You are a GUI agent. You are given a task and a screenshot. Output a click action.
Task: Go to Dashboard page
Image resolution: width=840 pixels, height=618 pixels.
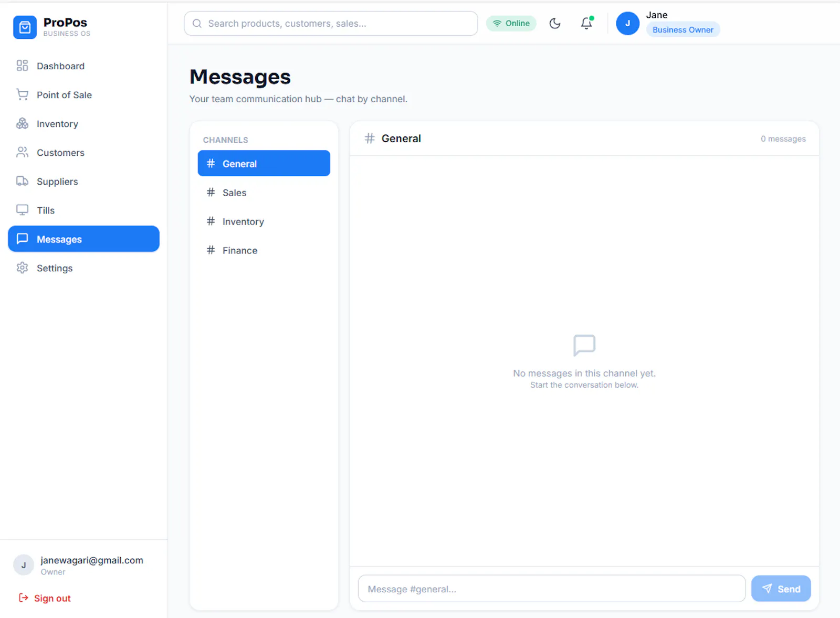[83, 66]
